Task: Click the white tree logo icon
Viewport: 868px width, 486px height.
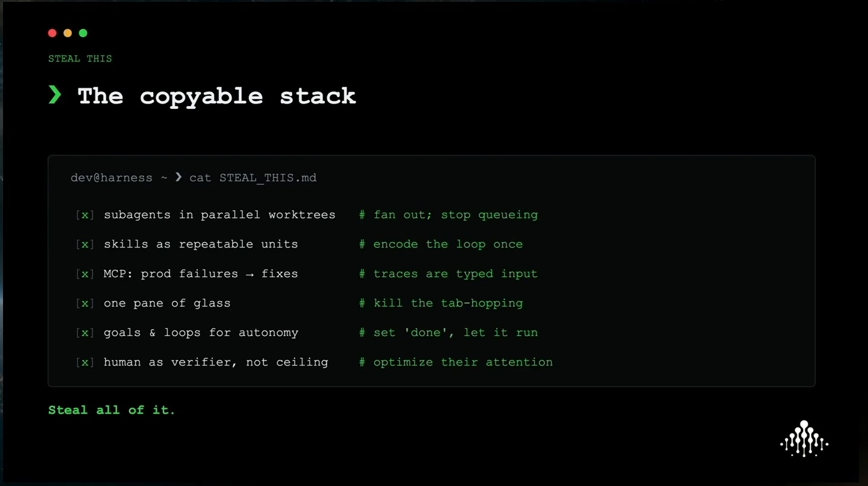Action: pyautogui.click(x=804, y=438)
